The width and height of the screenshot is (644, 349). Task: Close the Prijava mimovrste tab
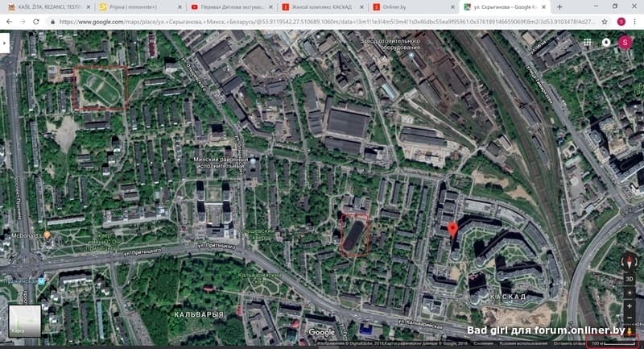[180, 7]
